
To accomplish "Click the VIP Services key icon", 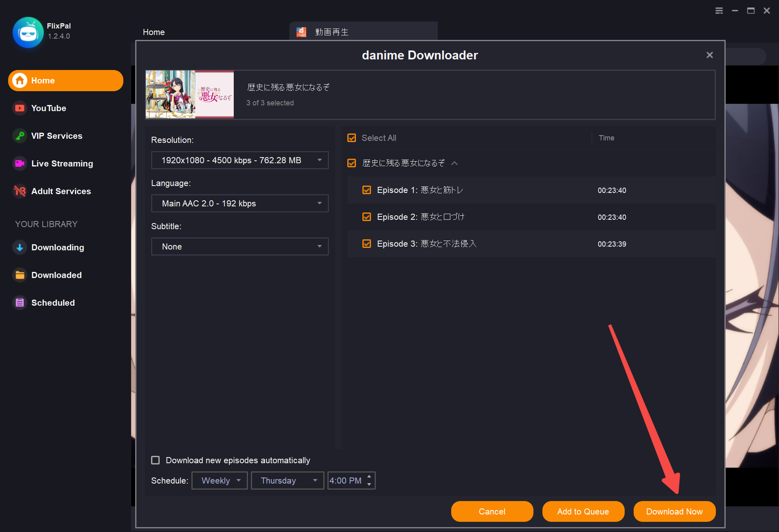I will 20,136.
